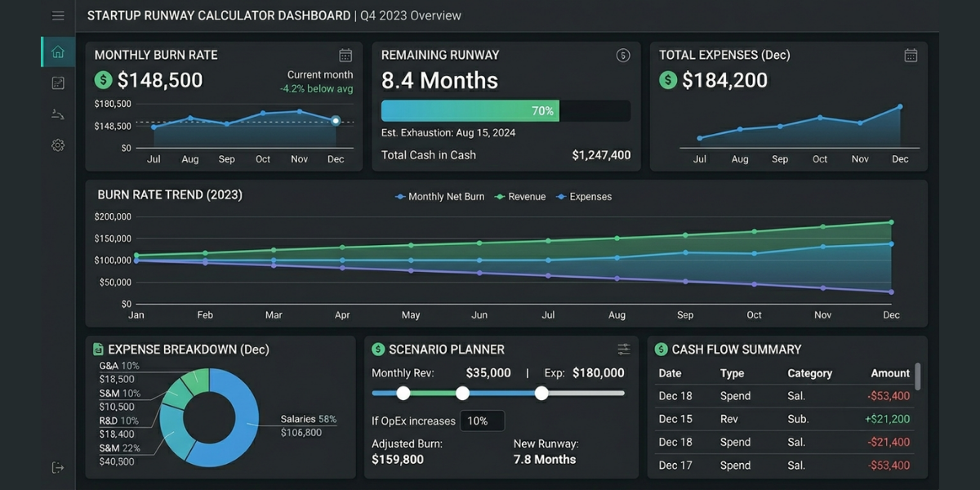Toggle Monthly Net Burn legend series
Image resolution: width=980 pixels, height=490 pixels.
tap(439, 197)
